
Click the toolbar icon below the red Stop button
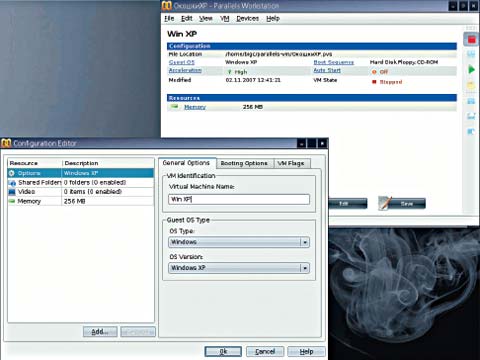coord(471,54)
